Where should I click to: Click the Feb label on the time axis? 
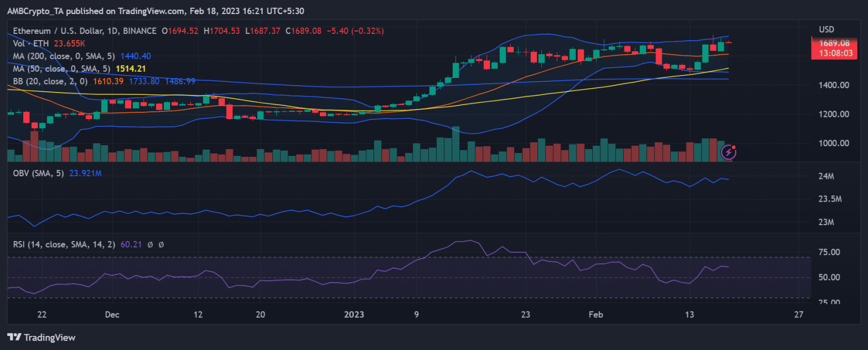tap(596, 314)
